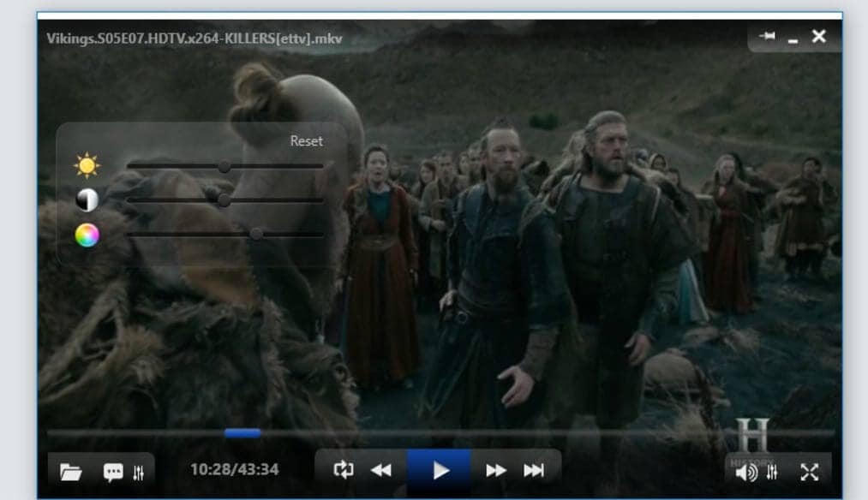Pin the player window on top
The width and height of the screenshot is (868, 500).
[x=767, y=36]
